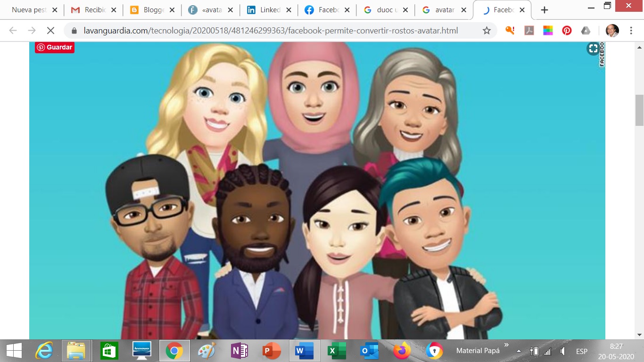Screen dimensions: 644x362
Task: Click the Pinterest extension icon in toolbar
Action: (x=567, y=31)
